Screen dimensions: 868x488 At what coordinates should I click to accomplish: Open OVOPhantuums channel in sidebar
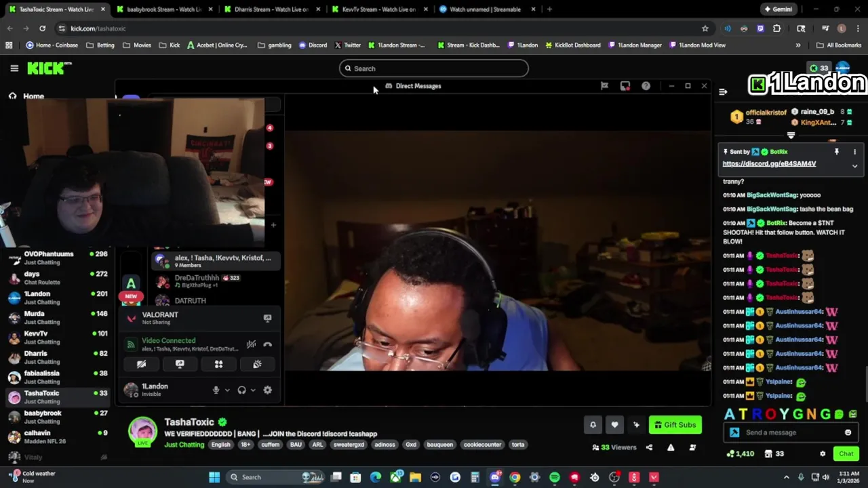click(x=58, y=258)
